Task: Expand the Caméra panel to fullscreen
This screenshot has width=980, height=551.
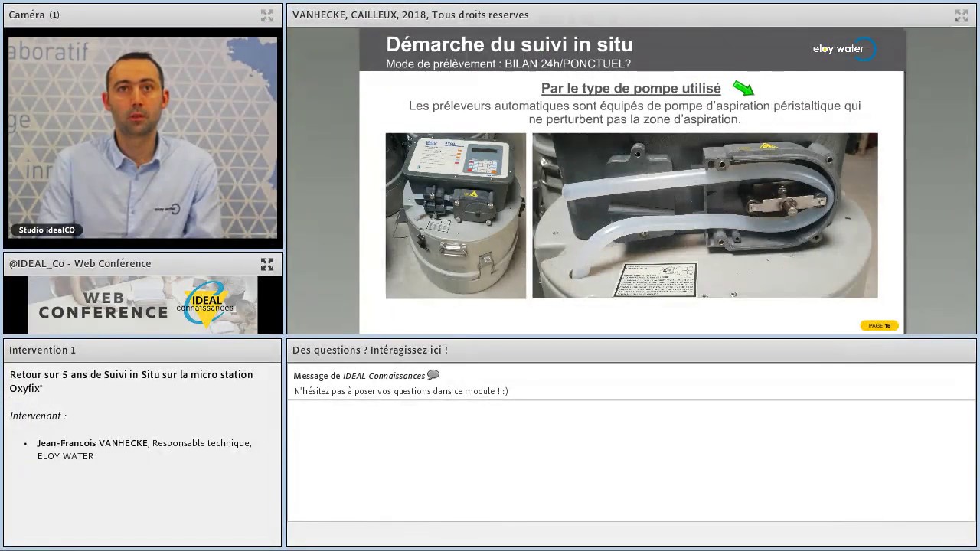Action: pos(267,15)
